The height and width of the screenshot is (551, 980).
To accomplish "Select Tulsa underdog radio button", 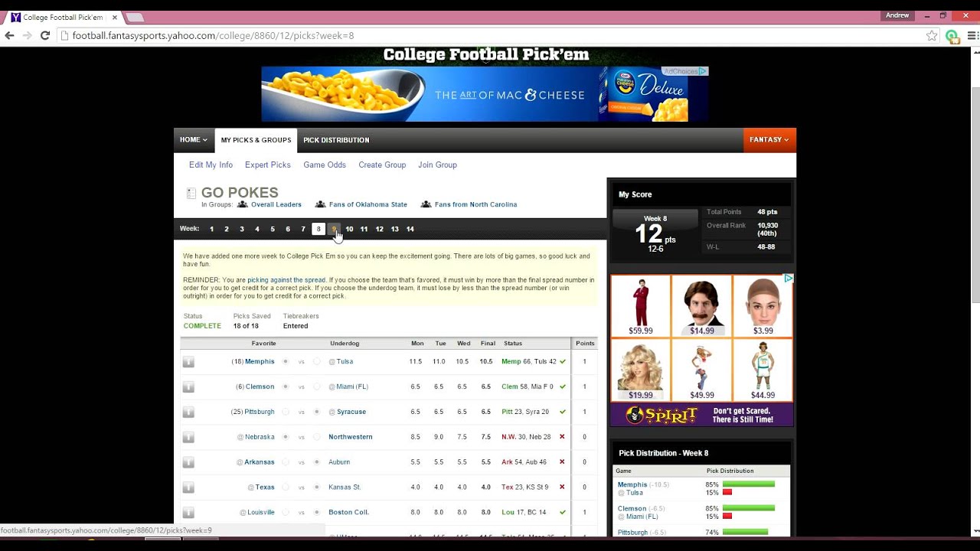I will [317, 361].
